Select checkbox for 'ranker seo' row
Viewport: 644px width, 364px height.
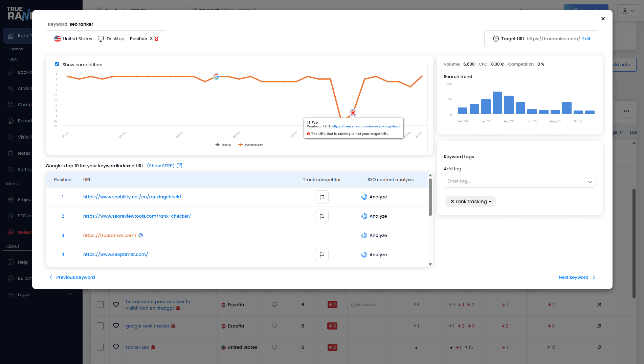100,347
